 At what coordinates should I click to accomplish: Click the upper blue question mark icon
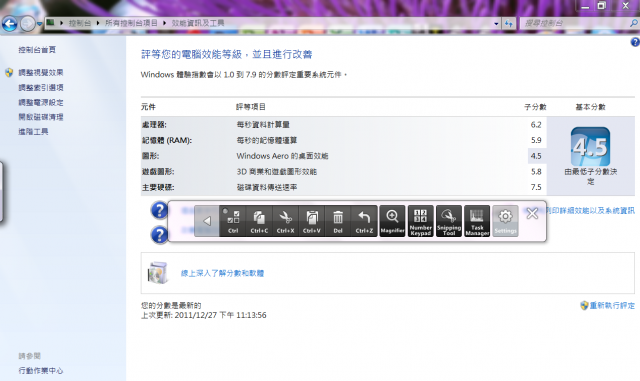click(159, 210)
